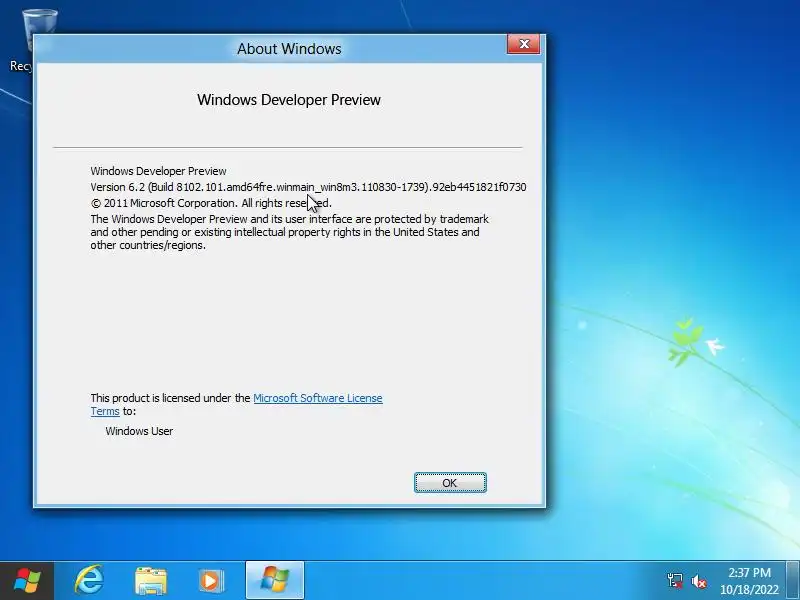Open the clock showing 2:37 PM
Viewport: 800px width, 600px height.
click(x=749, y=581)
